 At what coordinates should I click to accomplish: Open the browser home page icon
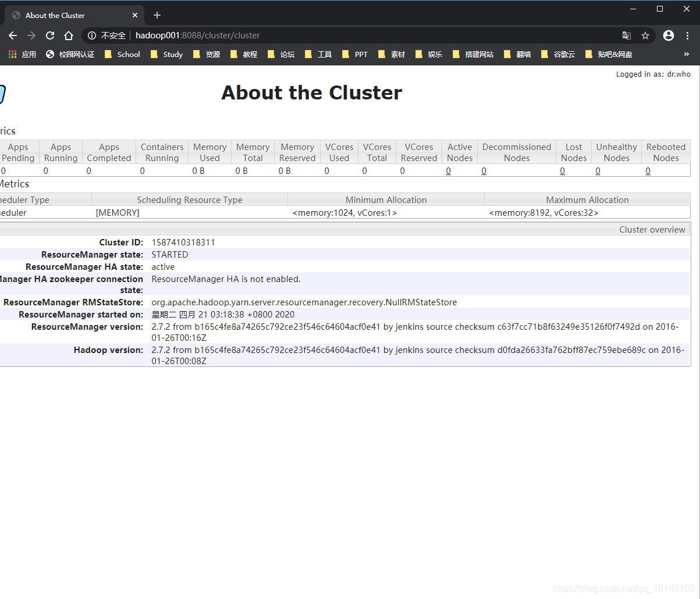click(x=69, y=35)
